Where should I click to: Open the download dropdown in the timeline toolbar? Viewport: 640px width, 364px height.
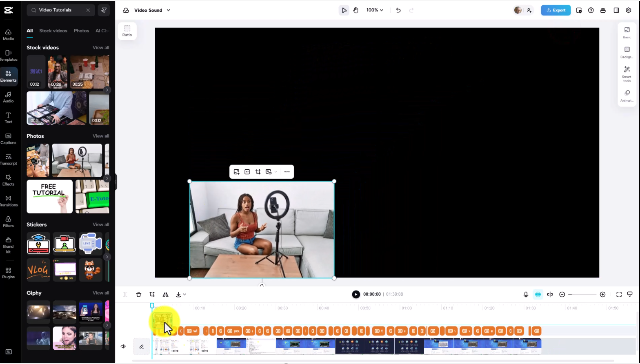tap(181, 295)
